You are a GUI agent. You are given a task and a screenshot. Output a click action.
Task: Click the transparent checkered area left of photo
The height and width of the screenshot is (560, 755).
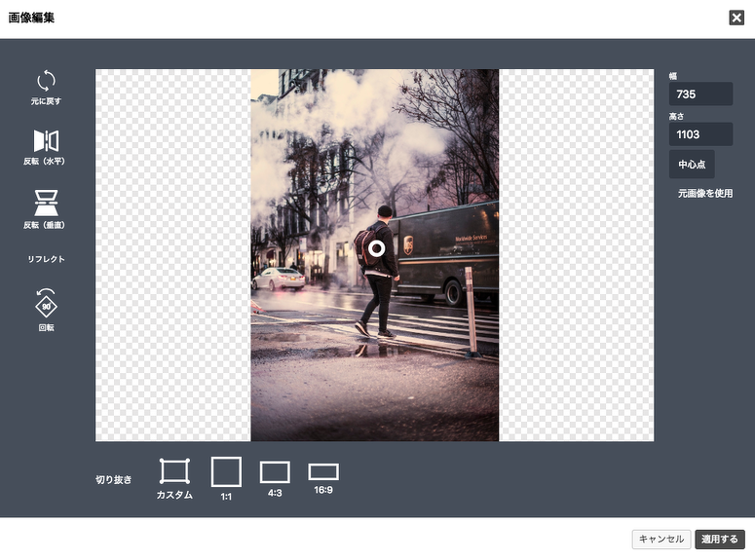pyautogui.click(x=172, y=255)
